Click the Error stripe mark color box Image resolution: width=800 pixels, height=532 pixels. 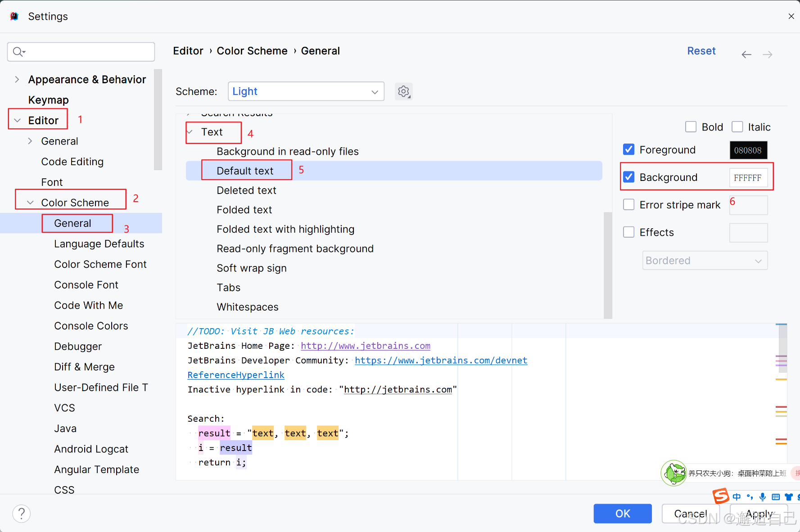(748, 205)
